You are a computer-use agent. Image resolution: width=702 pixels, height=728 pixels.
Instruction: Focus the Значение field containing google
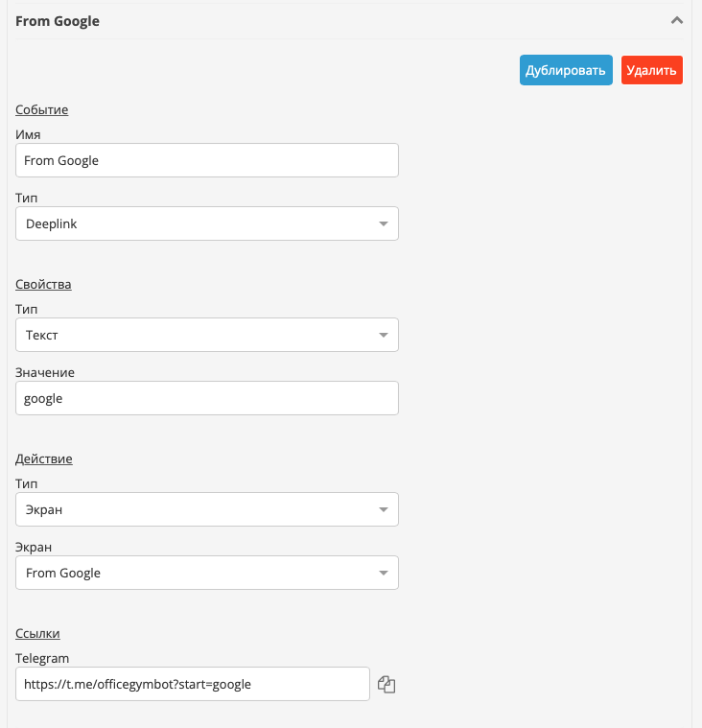pyautogui.click(x=207, y=398)
